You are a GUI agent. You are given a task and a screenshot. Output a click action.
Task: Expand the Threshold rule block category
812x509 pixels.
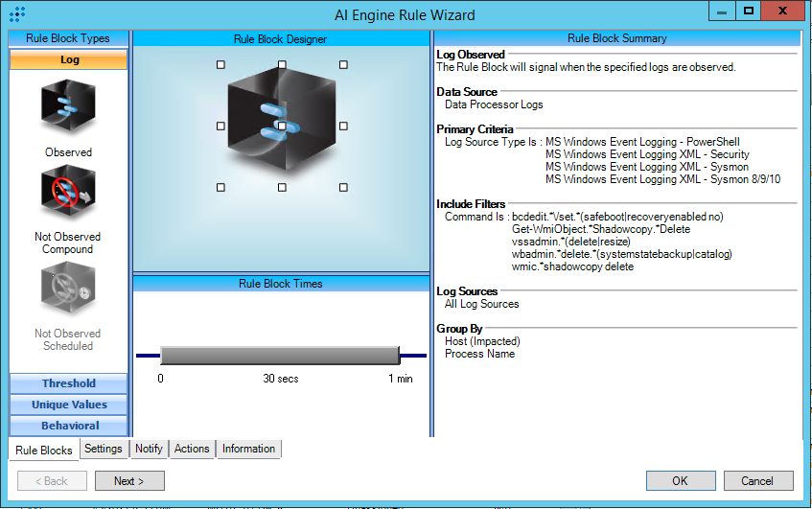click(68, 383)
